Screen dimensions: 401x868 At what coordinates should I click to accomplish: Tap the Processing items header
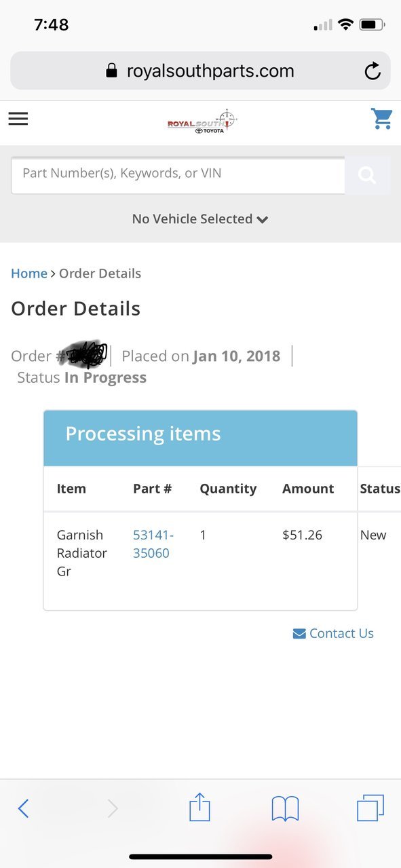200,438
